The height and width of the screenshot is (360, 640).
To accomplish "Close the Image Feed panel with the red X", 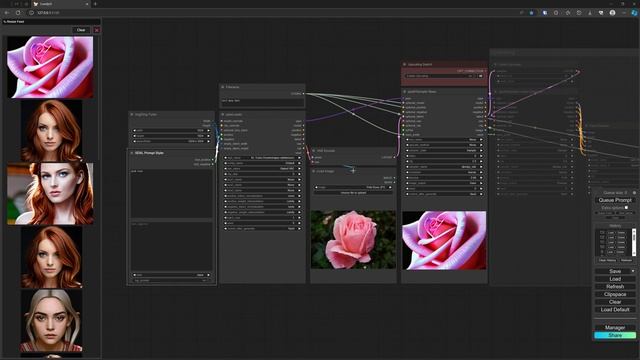I will coord(97,30).
